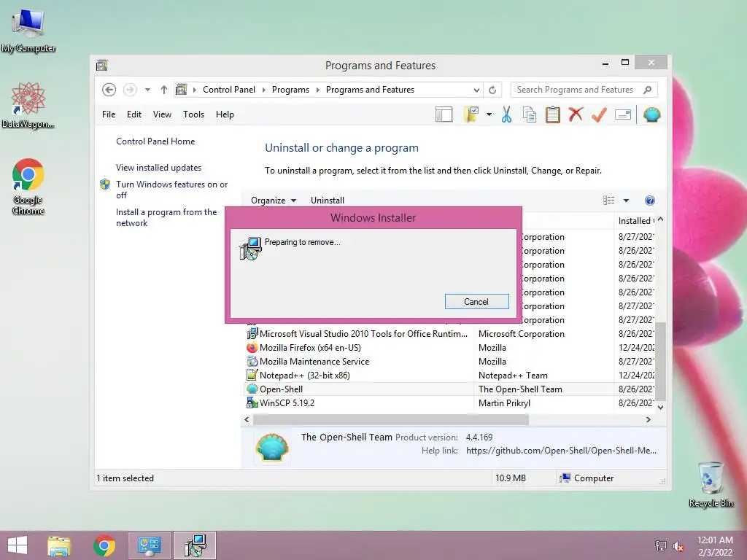Open the Help menu

click(x=225, y=114)
